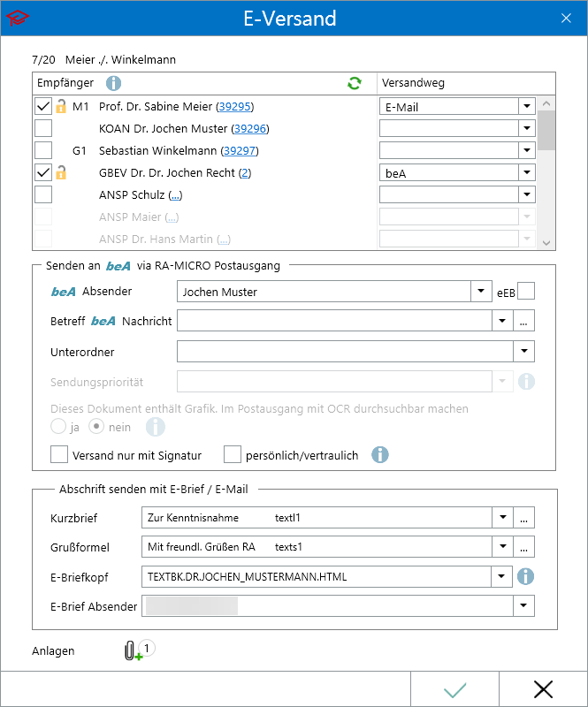Screen dimensions: 588x707
Task: Enable Versand nur mit Signatur
Action: pyautogui.click(x=59, y=455)
